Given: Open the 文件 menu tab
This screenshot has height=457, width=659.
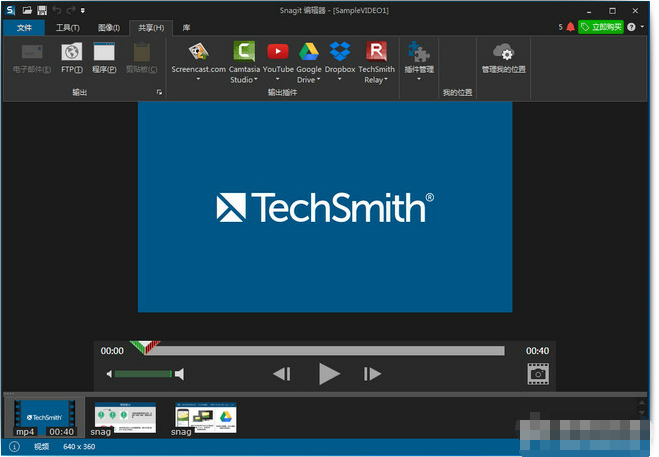Looking at the screenshot, I should (x=24, y=28).
